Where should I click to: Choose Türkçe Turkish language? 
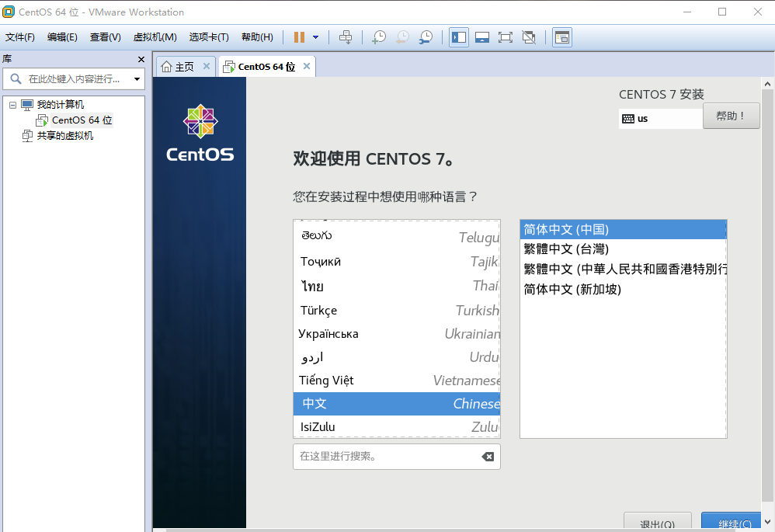pos(396,310)
